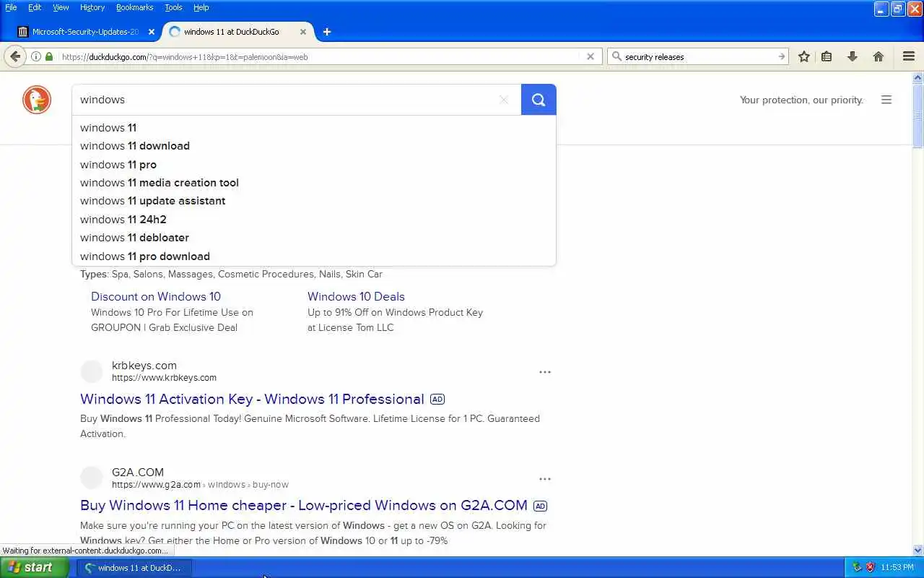Image resolution: width=924 pixels, height=578 pixels.
Task: Switch to Microsoft-Security-Updates tab
Action: (x=87, y=32)
